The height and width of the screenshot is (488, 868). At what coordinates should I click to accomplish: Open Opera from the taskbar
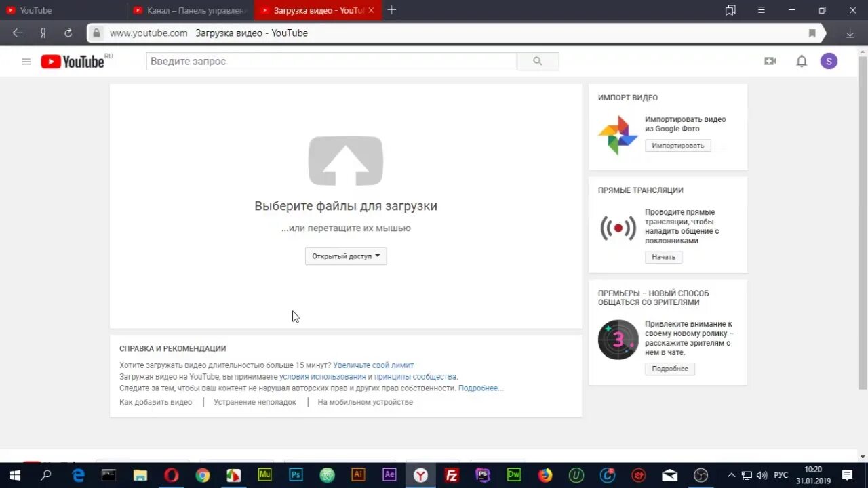click(172, 475)
